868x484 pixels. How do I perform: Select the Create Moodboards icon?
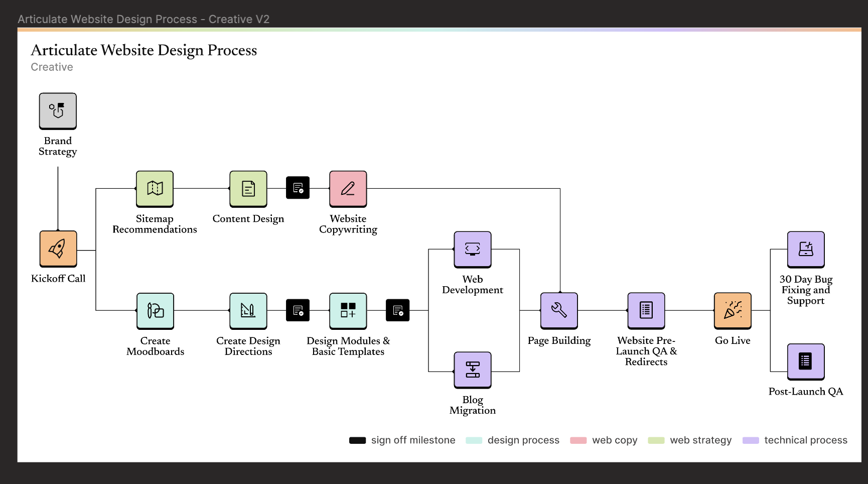(156, 311)
